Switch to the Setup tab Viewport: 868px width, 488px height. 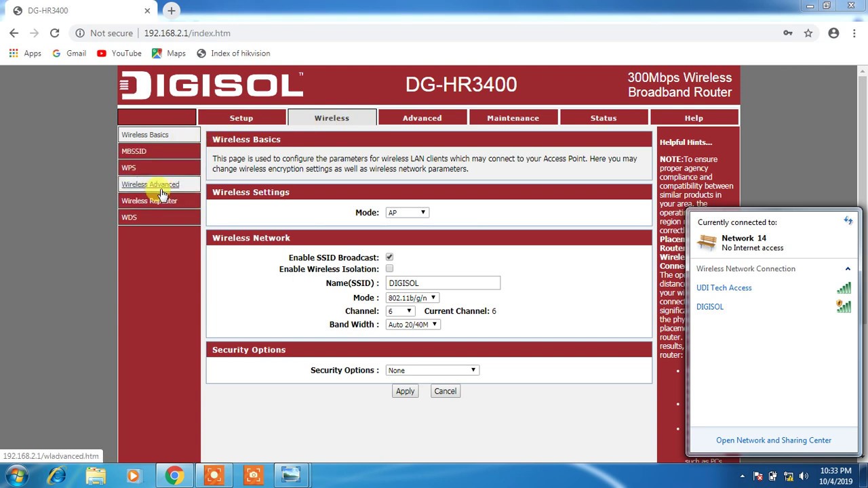(x=241, y=118)
